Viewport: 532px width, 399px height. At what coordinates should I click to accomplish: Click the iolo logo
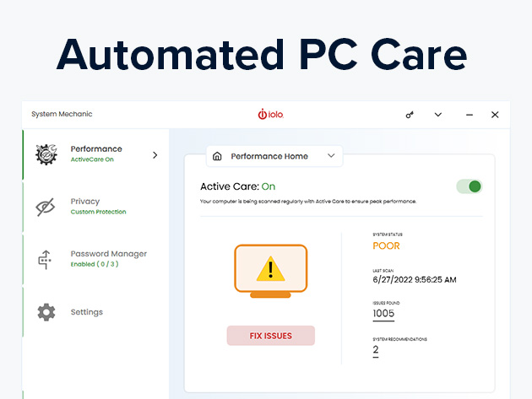[270, 114]
